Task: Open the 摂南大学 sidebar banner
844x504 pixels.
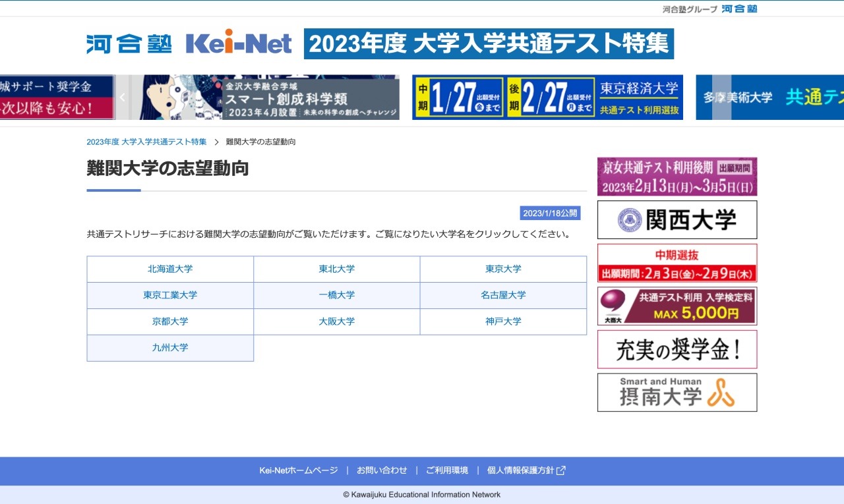Action: [677, 393]
